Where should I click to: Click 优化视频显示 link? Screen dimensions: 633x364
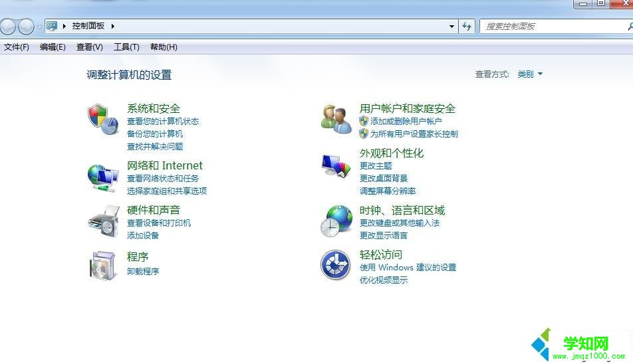[384, 280]
